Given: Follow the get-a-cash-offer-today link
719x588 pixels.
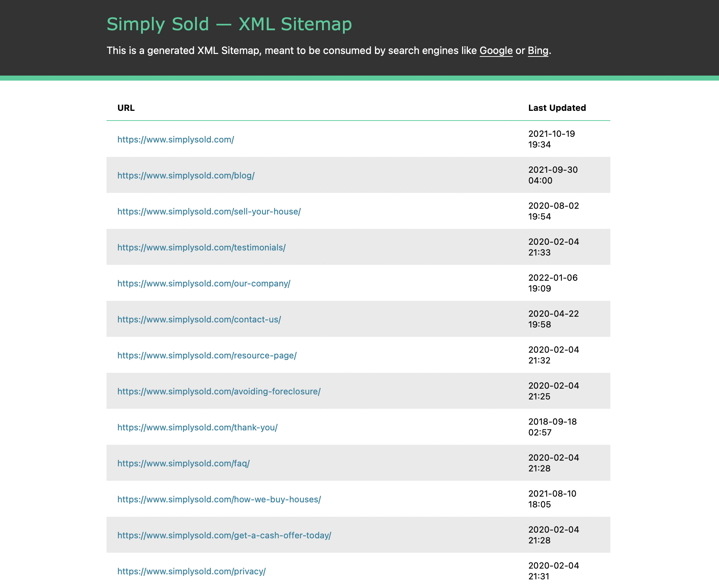Looking at the screenshot, I should pos(224,535).
